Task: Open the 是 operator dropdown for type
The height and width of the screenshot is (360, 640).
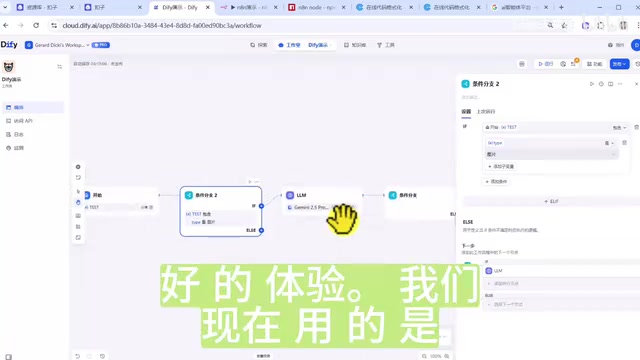Action: coord(609,143)
